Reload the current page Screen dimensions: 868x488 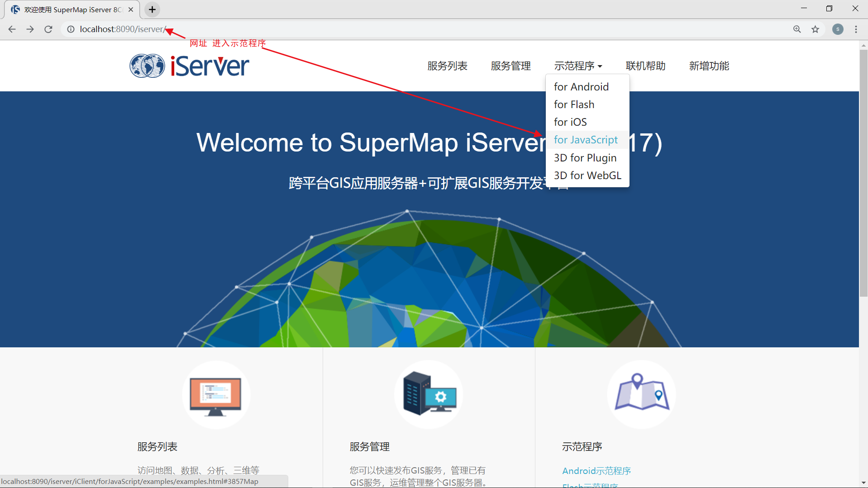[48, 29]
